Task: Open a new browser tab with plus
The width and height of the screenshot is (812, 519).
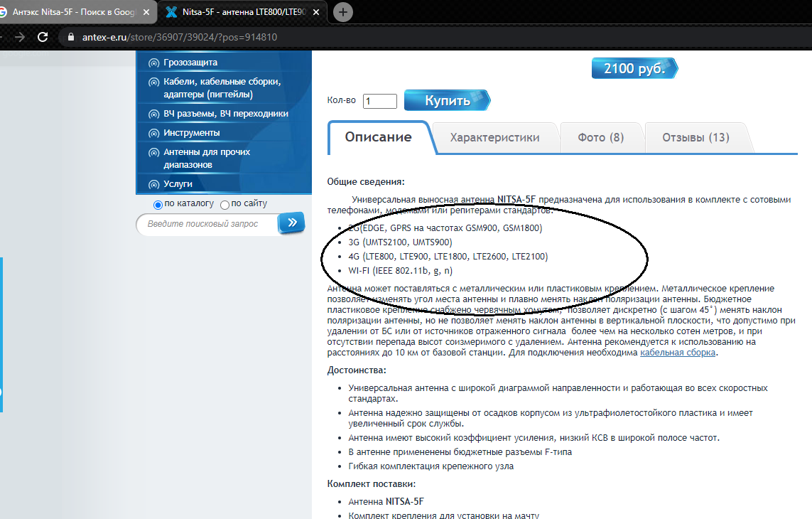Action: coord(343,12)
